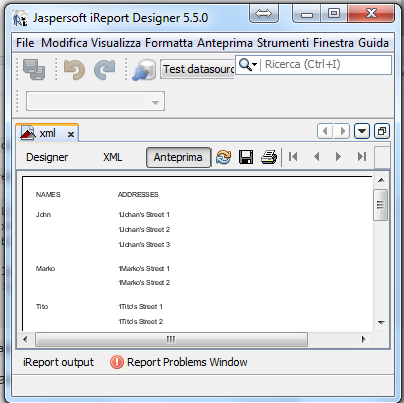Click the horizontal scrollbar left arrow
The width and height of the screenshot is (404, 403).
click(x=25, y=339)
